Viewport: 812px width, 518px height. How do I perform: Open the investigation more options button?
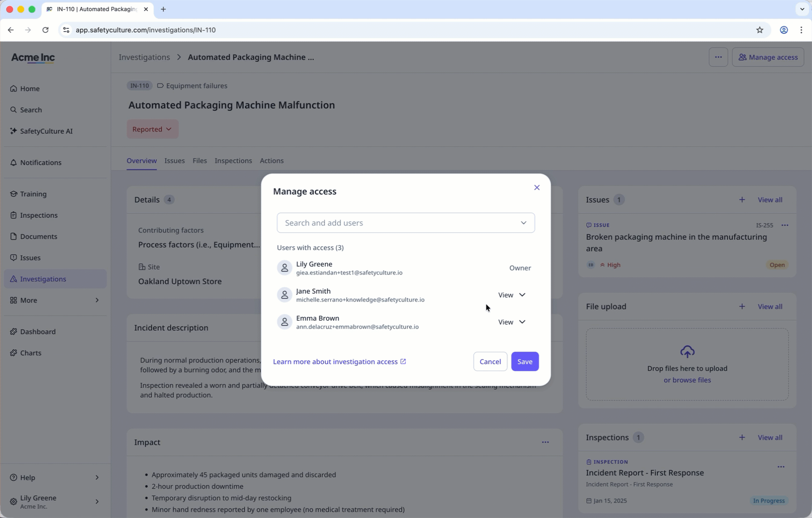718,57
